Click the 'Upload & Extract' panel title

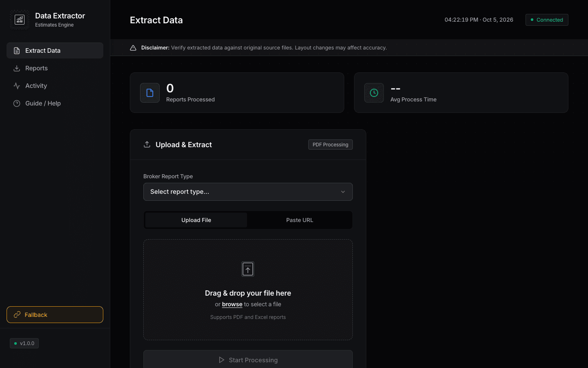[184, 145]
